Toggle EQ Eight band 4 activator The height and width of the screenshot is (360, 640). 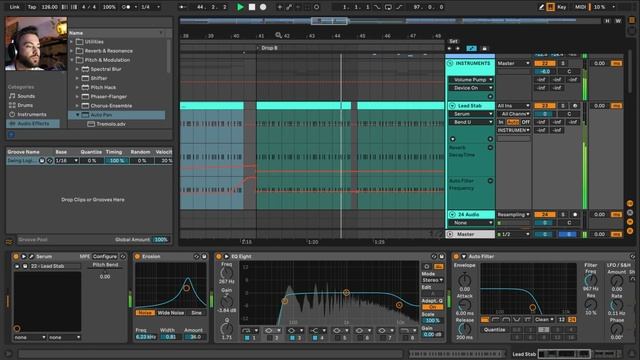tap(315, 338)
